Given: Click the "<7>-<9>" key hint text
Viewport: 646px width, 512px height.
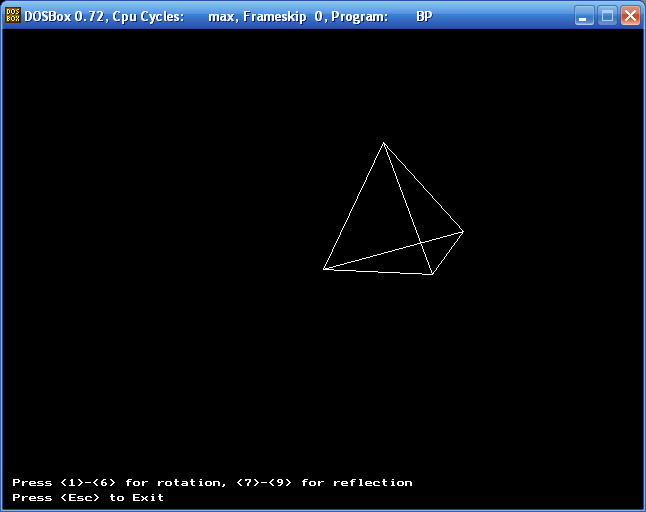Looking at the screenshot, I should tap(264, 482).
